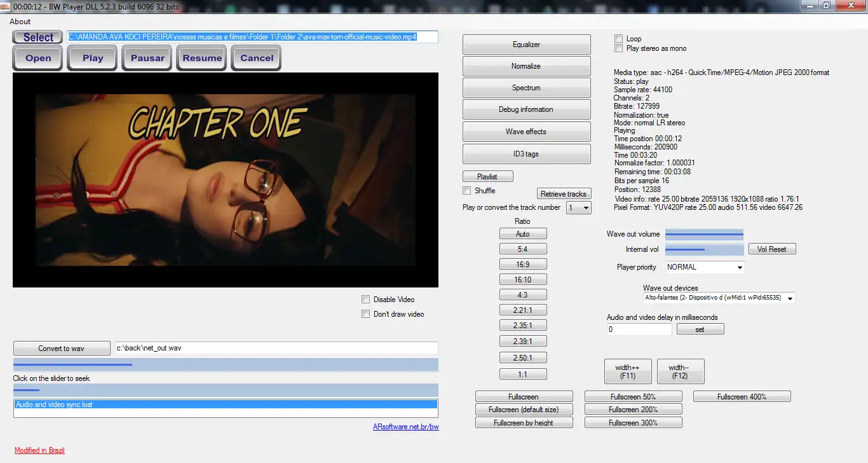The width and height of the screenshot is (868, 463).
Task: Set aspect ratio to 4:3
Action: click(523, 294)
